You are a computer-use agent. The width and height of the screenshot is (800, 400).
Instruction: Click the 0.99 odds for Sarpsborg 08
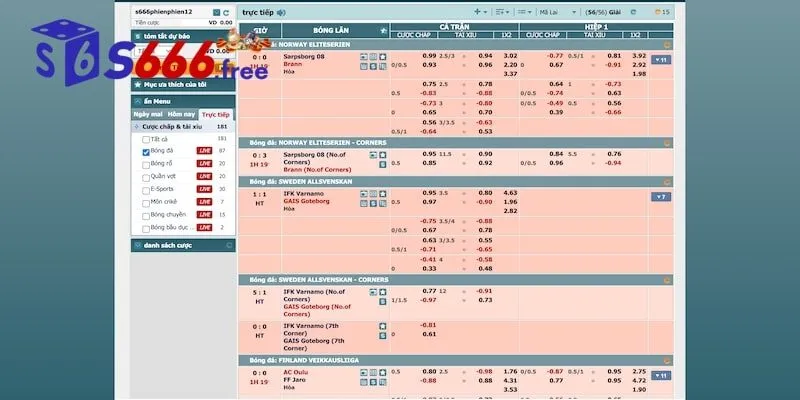tap(430, 55)
